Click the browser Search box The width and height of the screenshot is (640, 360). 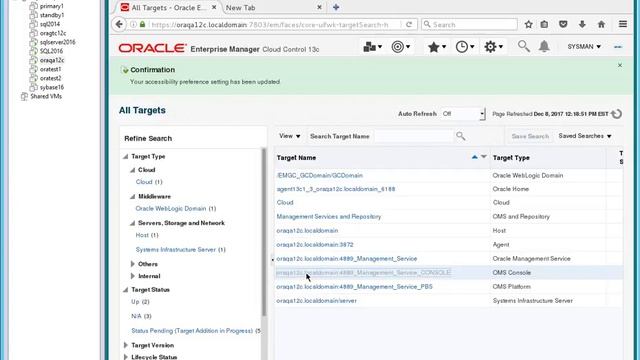[469, 24]
